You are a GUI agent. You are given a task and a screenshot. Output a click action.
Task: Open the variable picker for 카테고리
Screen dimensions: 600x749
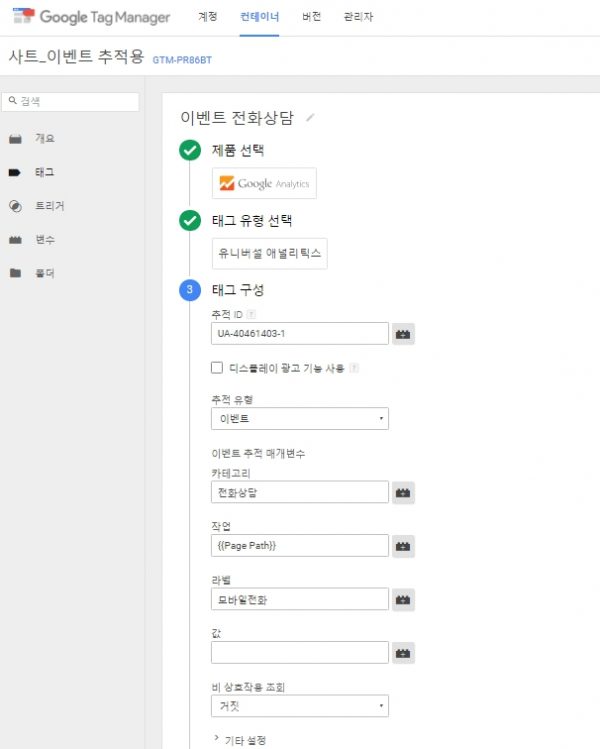point(403,492)
